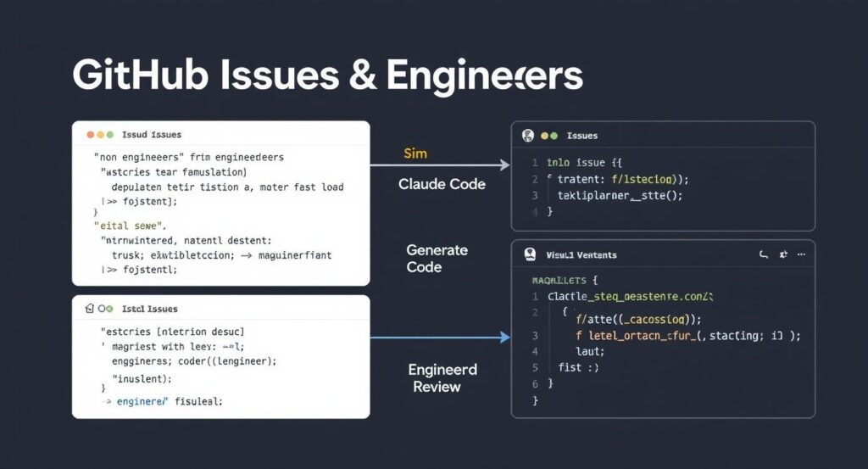Click line number 4 in dark Issues panel

(x=535, y=211)
